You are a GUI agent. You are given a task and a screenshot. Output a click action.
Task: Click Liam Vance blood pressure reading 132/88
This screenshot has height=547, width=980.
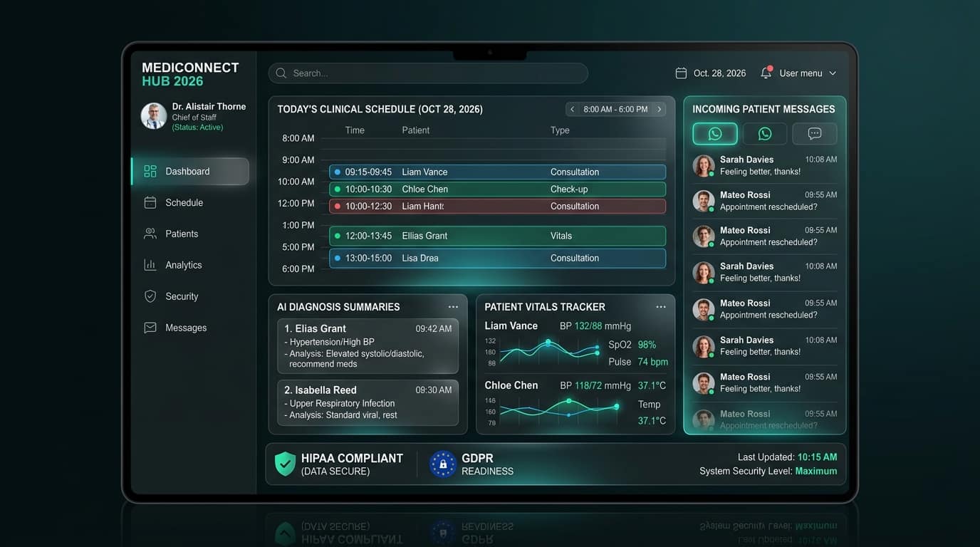pos(589,326)
